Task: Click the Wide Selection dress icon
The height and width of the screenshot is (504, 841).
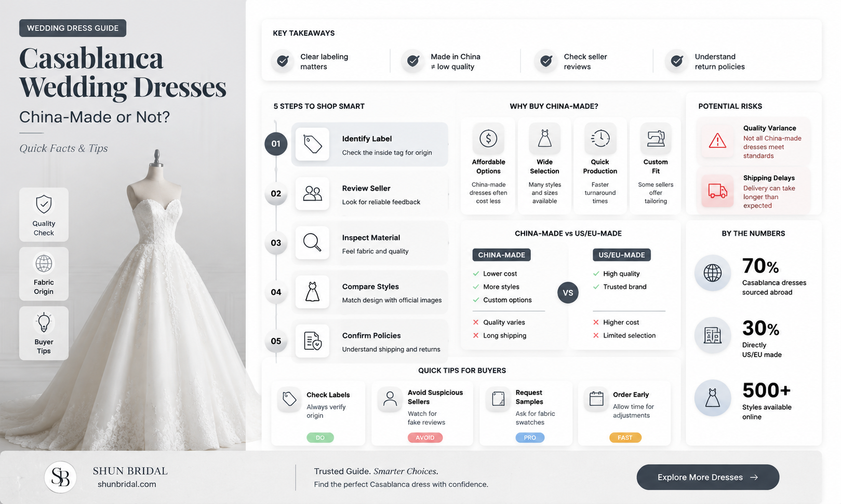Action: [544, 138]
